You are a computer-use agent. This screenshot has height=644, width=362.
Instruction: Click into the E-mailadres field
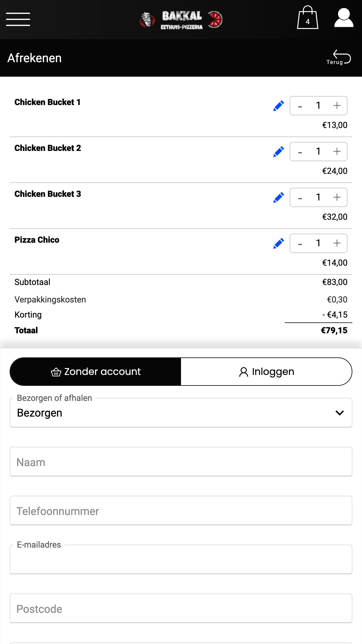click(x=181, y=559)
